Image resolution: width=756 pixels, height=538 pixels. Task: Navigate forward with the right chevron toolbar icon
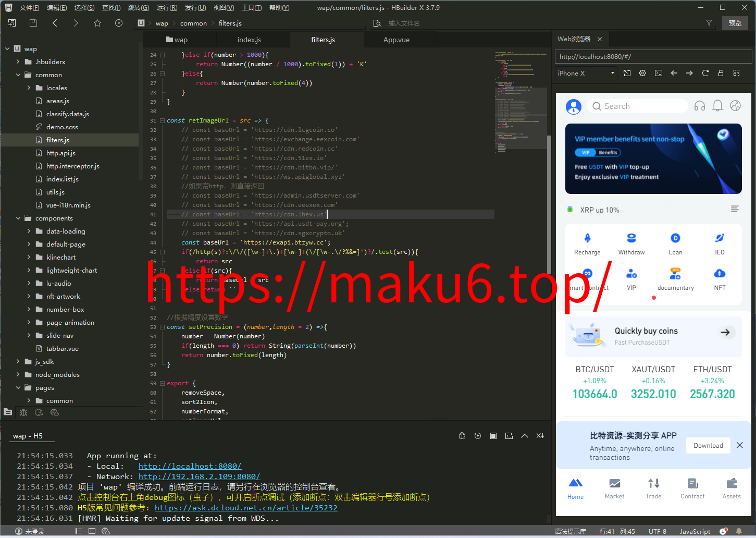pyautogui.click(x=76, y=23)
